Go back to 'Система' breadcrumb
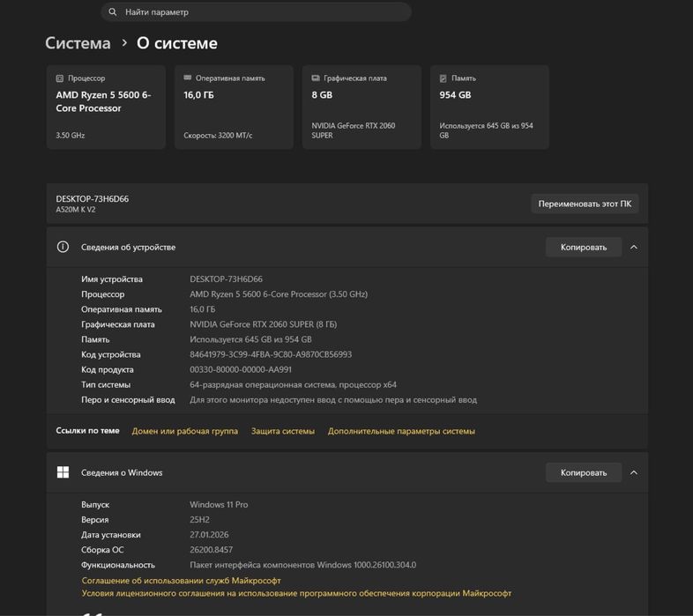 [x=78, y=43]
